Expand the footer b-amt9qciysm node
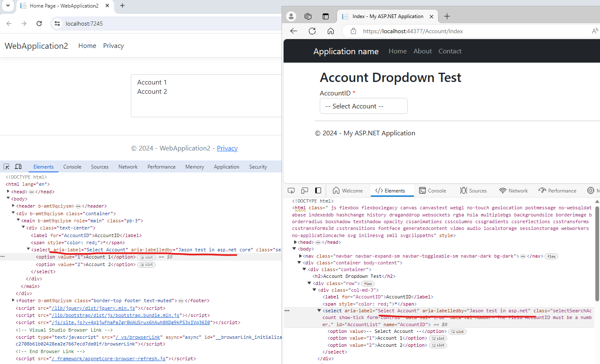 13,301
